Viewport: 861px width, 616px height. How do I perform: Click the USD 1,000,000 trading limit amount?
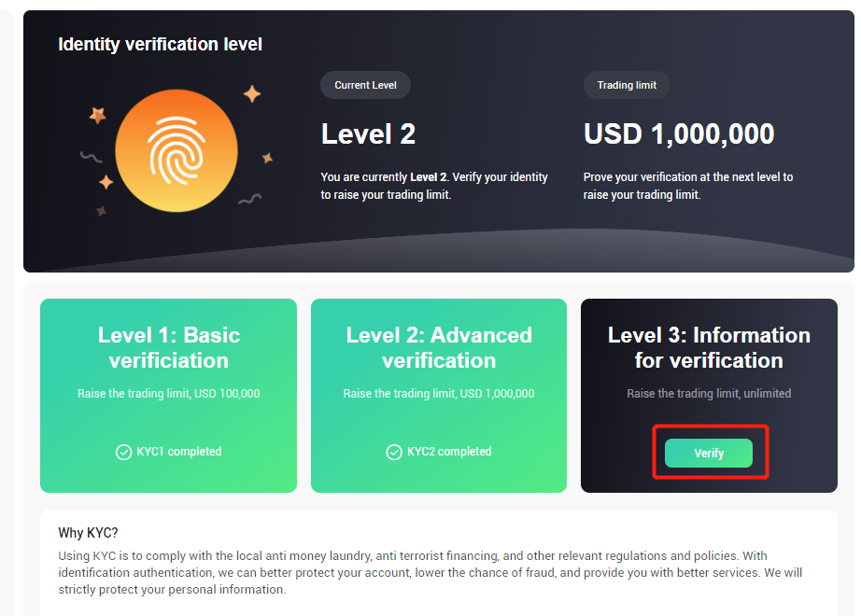(679, 134)
